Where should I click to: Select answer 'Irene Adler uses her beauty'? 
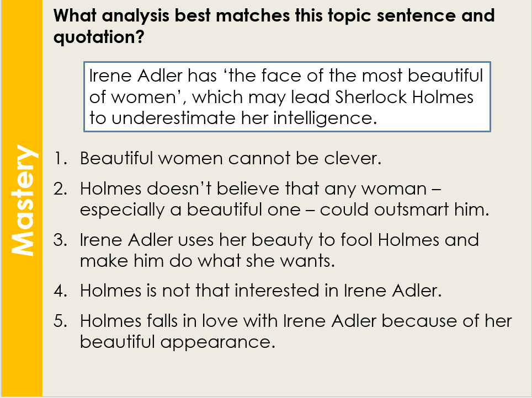(279, 250)
